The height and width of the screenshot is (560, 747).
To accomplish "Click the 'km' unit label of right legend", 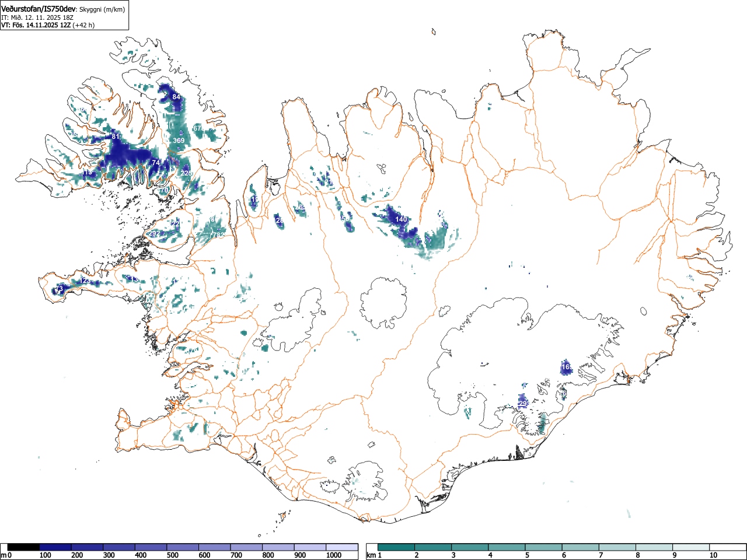I will 371,555.
